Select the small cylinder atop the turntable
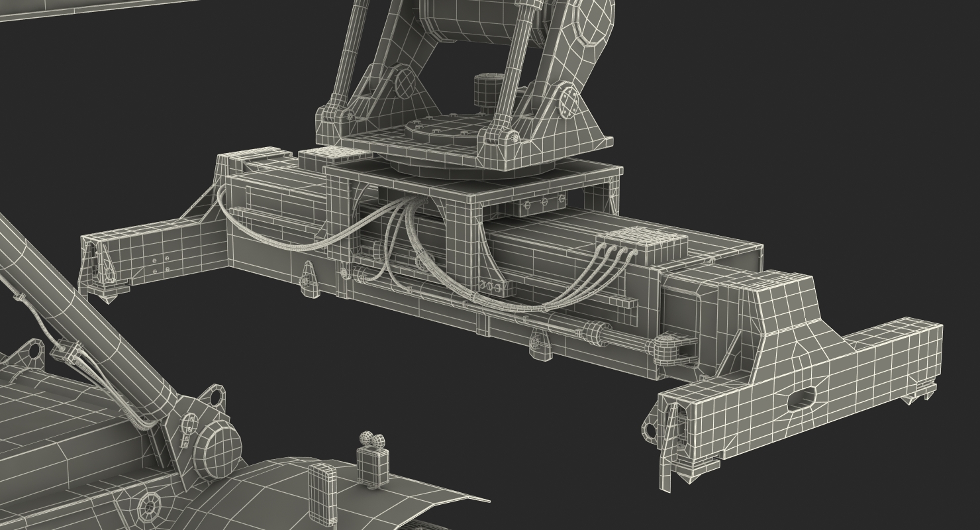The image size is (980, 530). pyautogui.click(x=488, y=90)
